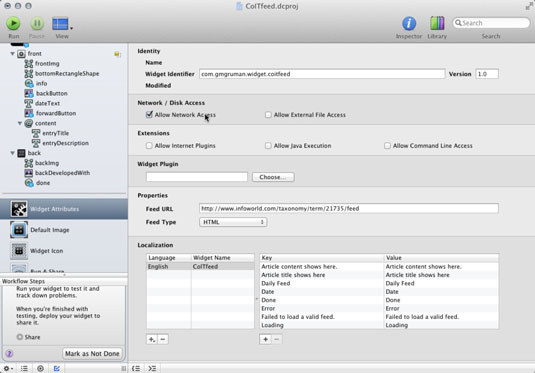The height and width of the screenshot is (373, 535).
Task: Select the back view icon
Action: 21,153
